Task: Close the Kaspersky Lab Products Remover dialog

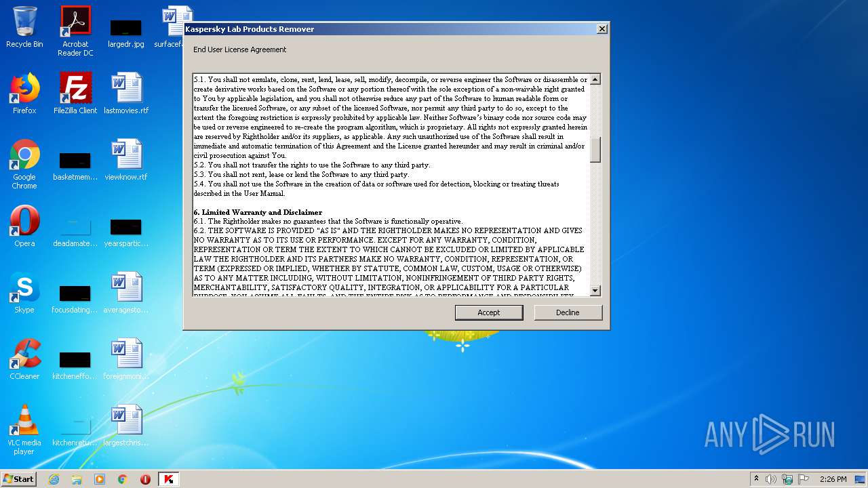Action: [x=601, y=29]
